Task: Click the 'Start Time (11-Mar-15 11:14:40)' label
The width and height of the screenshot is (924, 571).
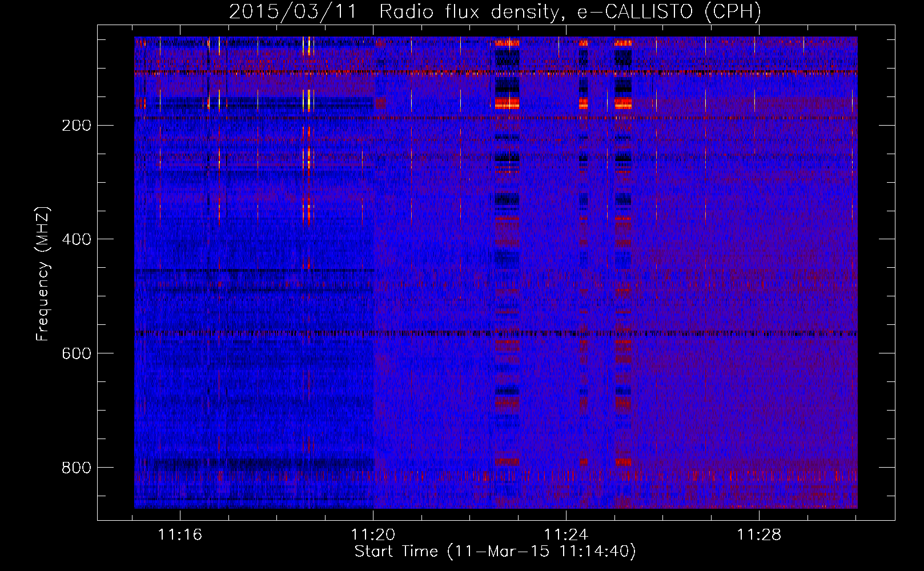Action: pos(495,552)
